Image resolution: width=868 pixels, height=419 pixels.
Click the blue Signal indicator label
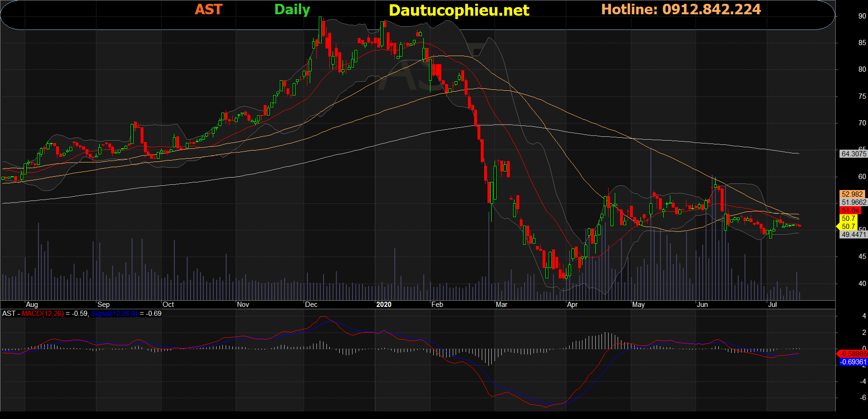(x=114, y=314)
